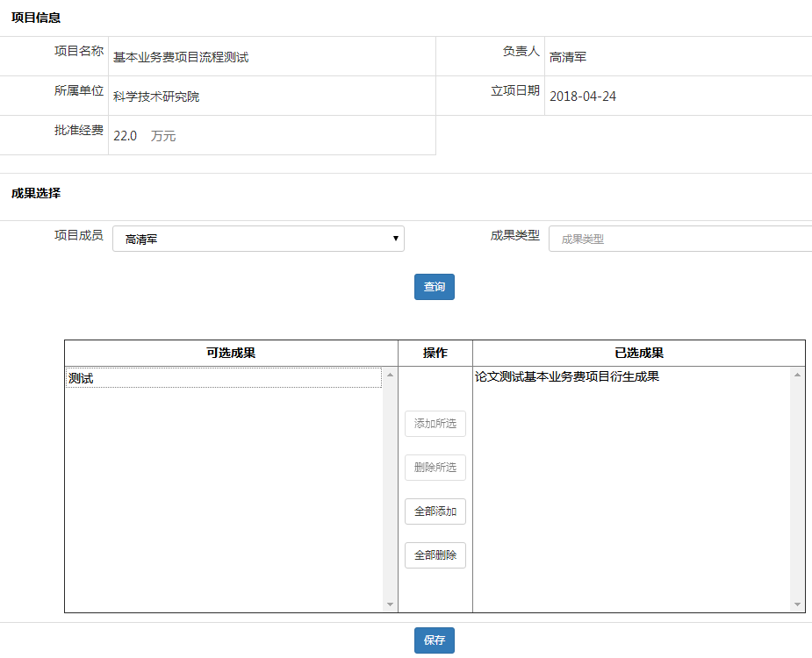
Task: Select 论文测试基本业务费项目衍生成果 in the 已选成果 list
Action: [x=567, y=377]
